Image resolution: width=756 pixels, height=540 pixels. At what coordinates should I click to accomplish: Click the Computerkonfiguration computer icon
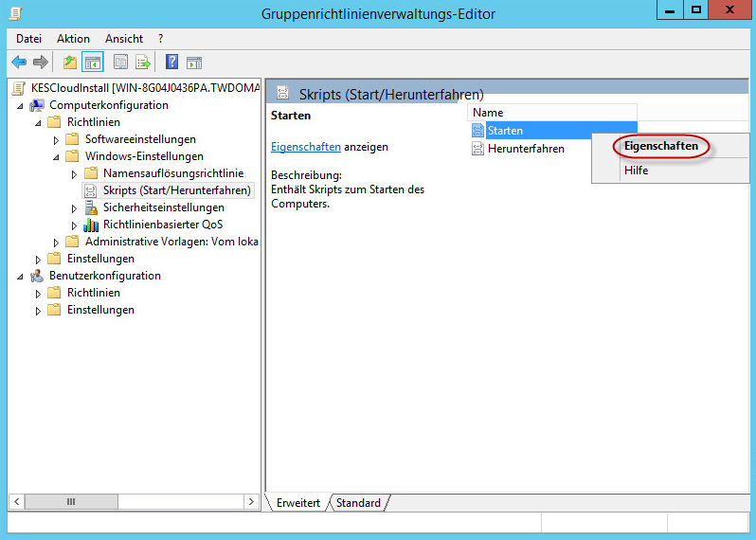tap(37, 105)
